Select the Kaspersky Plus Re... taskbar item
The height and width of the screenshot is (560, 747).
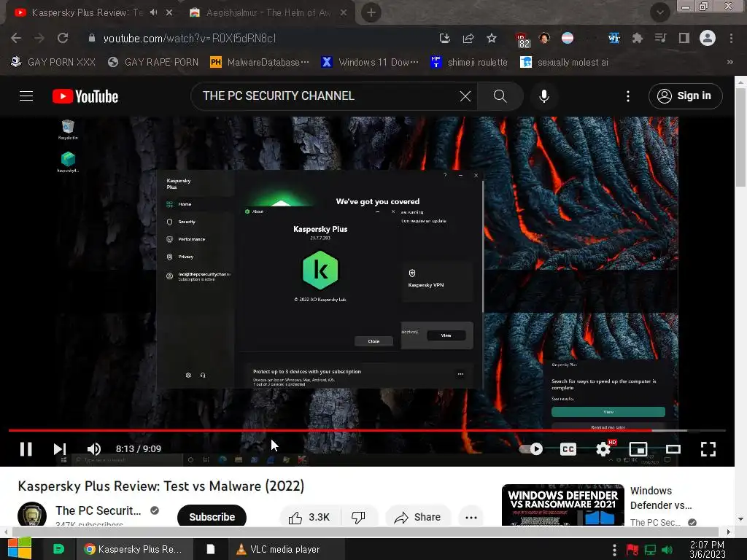coord(134,549)
